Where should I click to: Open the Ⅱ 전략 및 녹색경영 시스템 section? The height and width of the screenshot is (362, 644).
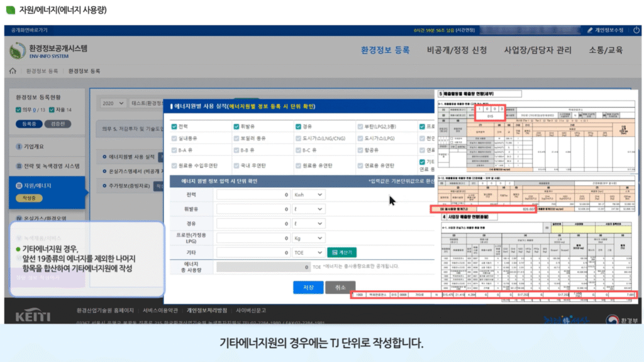click(x=47, y=166)
